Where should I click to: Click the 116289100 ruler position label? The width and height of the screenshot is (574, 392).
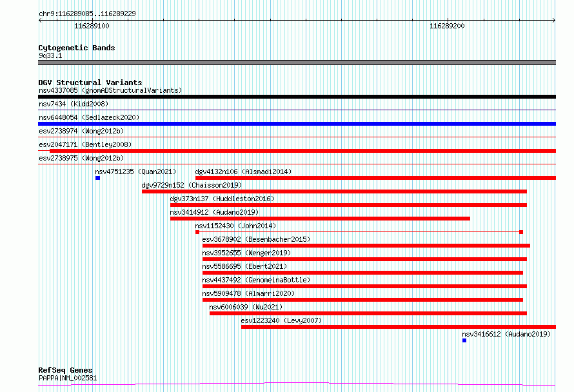pyautogui.click(x=92, y=26)
